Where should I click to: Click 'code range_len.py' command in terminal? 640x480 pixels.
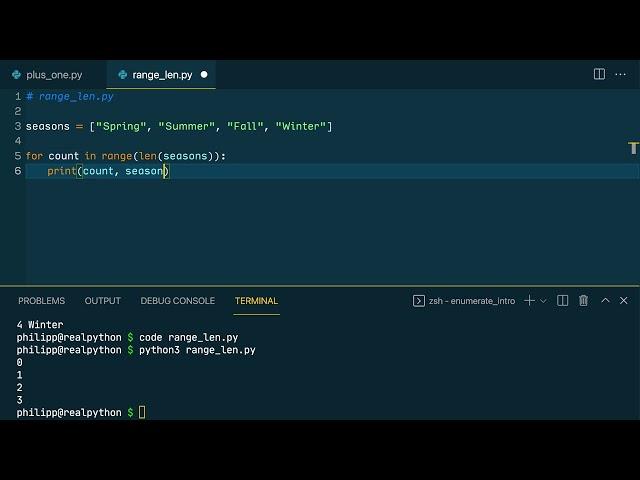coord(189,338)
